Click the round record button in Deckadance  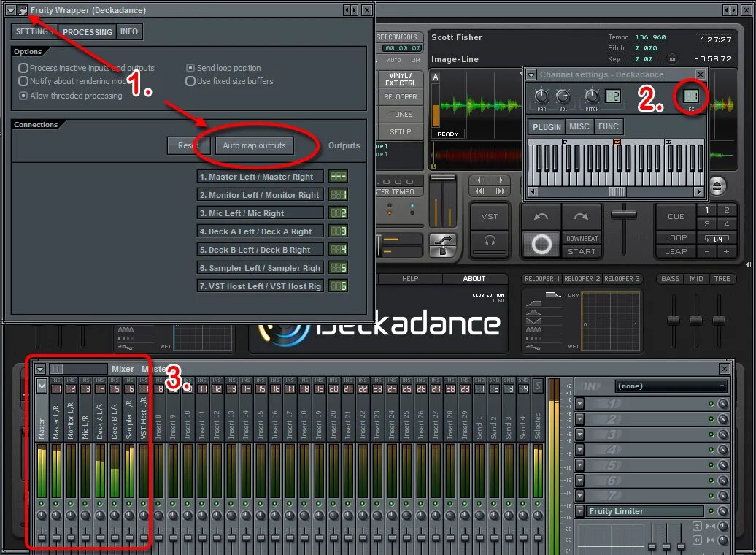(541, 245)
